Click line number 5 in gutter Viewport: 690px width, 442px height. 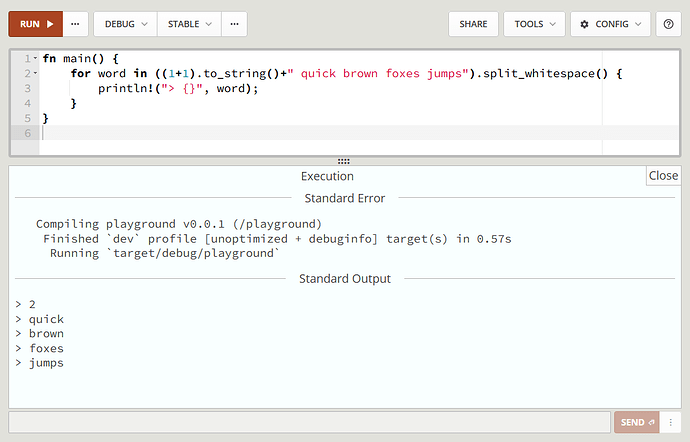point(27,118)
